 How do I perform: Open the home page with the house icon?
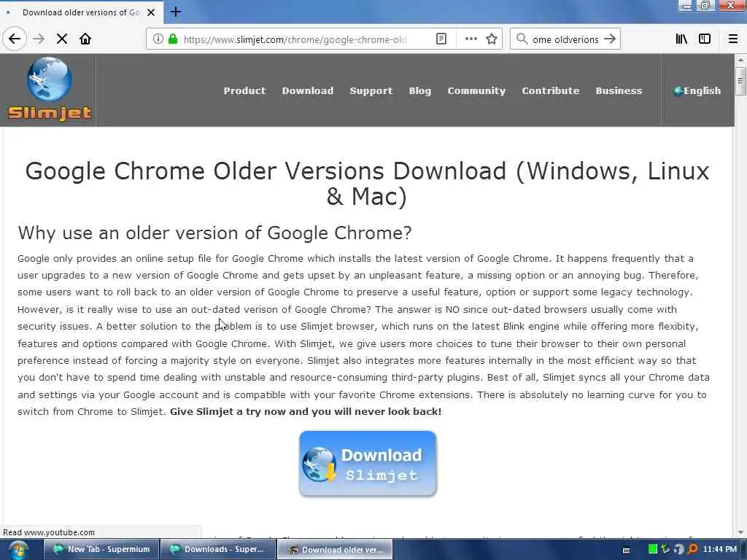(x=85, y=39)
